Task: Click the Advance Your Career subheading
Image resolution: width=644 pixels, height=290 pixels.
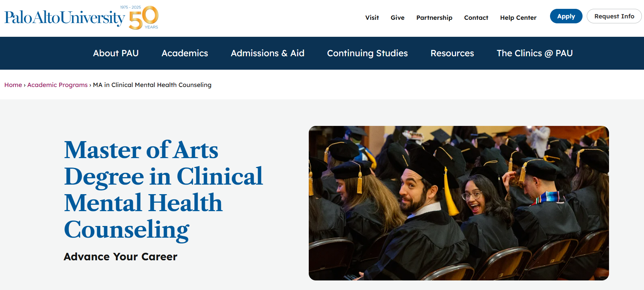Action: click(x=120, y=256)
